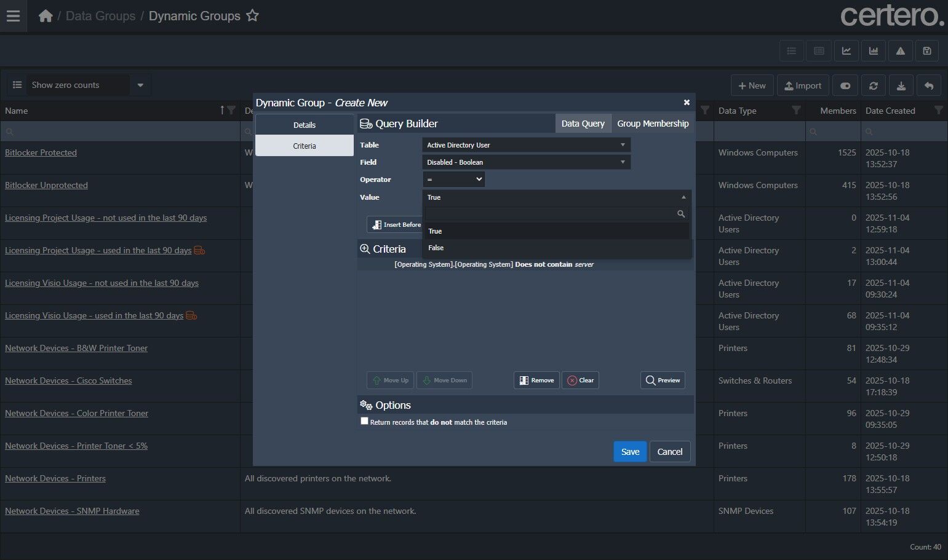This screenshot has height=560, width=948.
Task: Check 'Return records that do not match' checkbox
Action: pyautogui.click(x=364, y=421)
